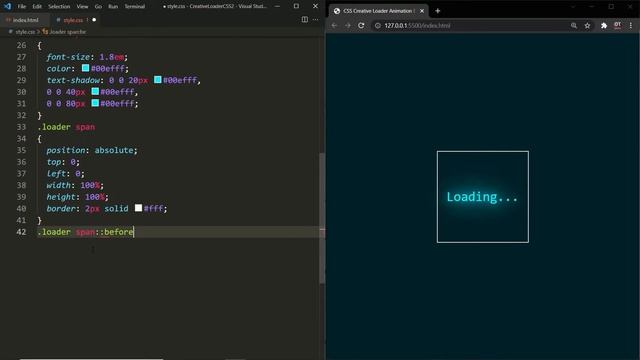Open the View menu
The image size is (640, 360).
point(82,7)
